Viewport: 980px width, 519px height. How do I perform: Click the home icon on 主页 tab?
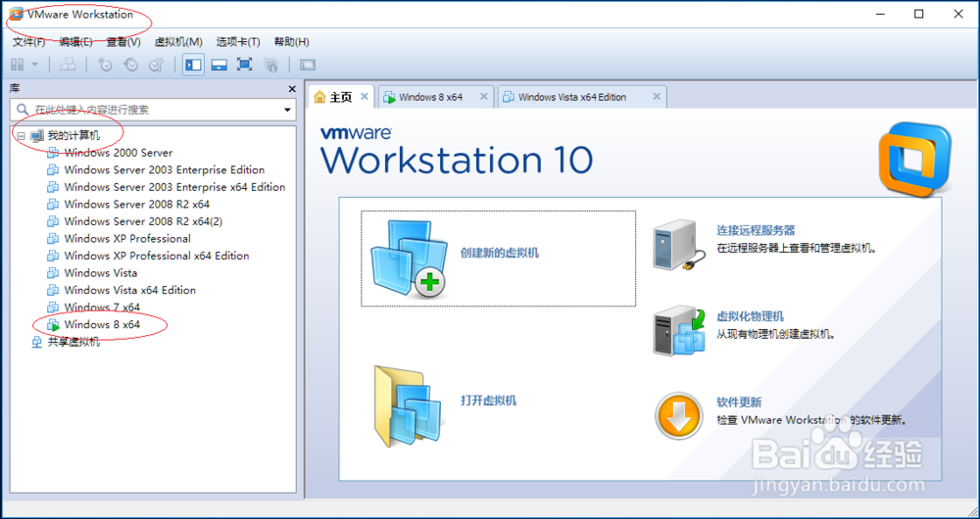pos(320,97)
